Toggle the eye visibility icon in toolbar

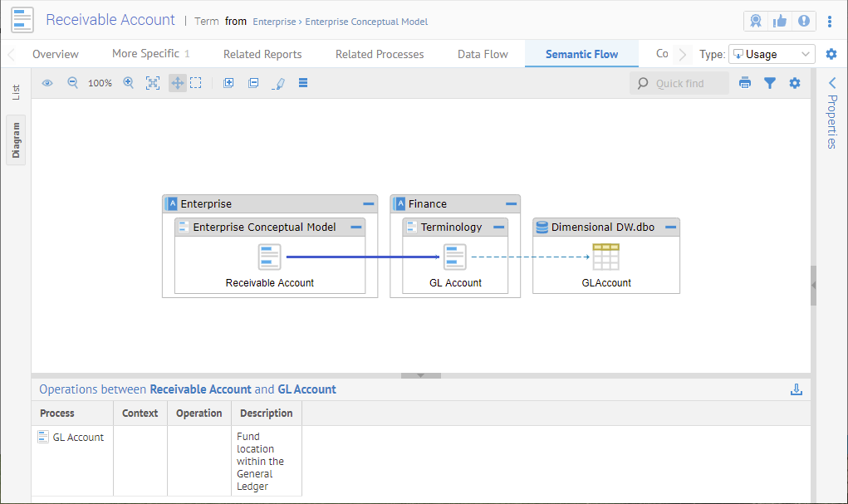[x=47, y=83]
